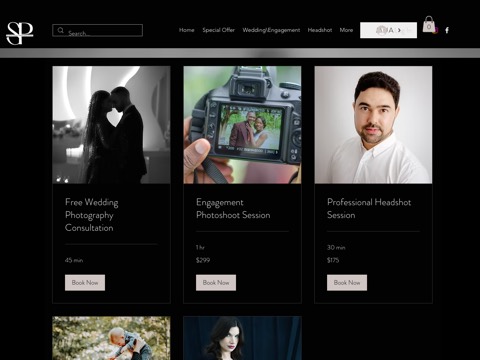Click the wedding couple silhouette photo

[x=111, y=125]
